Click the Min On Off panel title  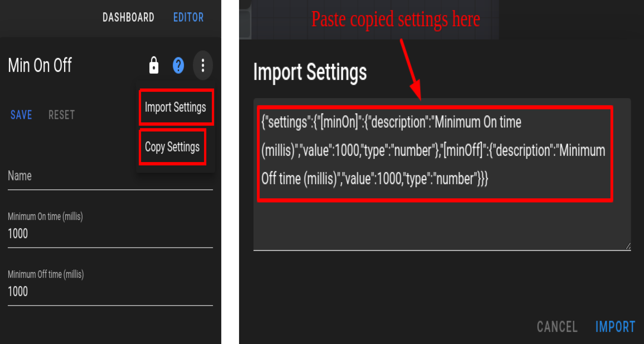coord(40,65)
